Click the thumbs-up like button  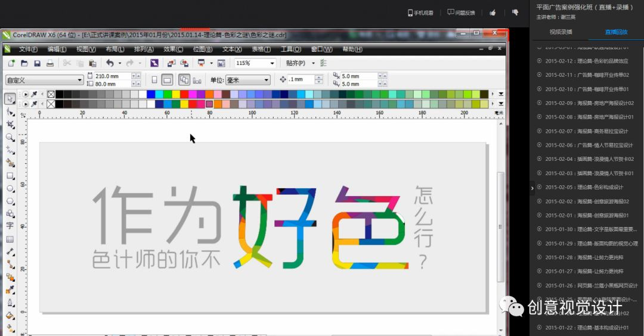point(493,13)
